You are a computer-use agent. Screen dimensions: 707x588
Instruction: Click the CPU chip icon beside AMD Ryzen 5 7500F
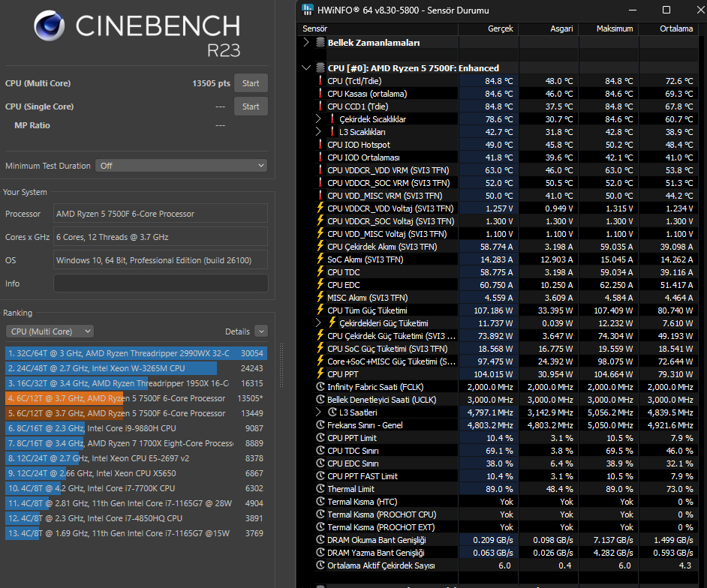320,68
